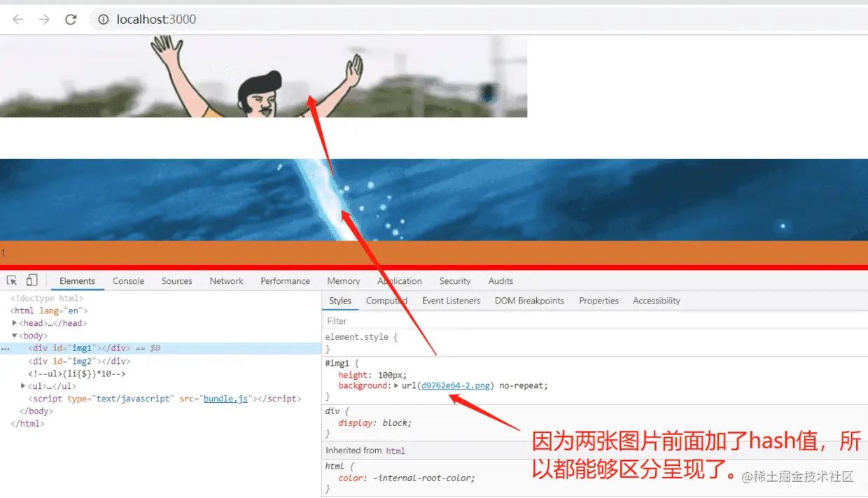Reload the localhost page
This screenshot has width=868, height=498.
(x=71, y=20)
